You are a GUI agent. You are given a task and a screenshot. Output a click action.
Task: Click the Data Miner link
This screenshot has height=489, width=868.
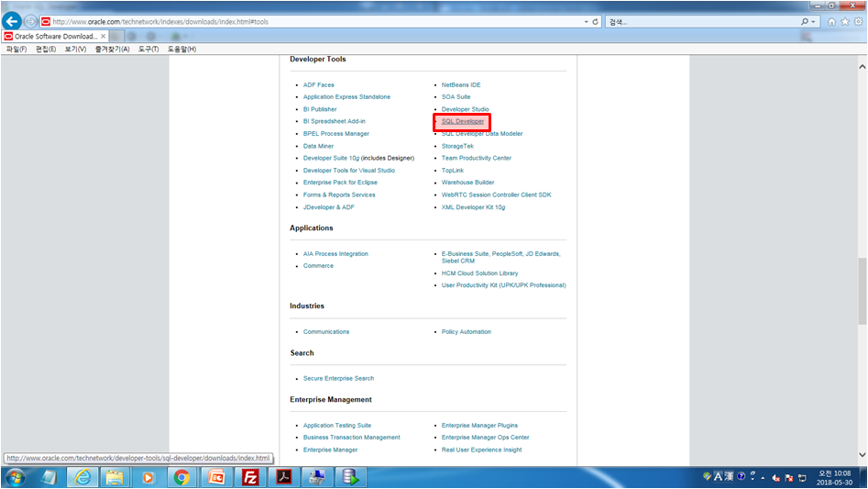pyautogui.click(x=318, y=146)
